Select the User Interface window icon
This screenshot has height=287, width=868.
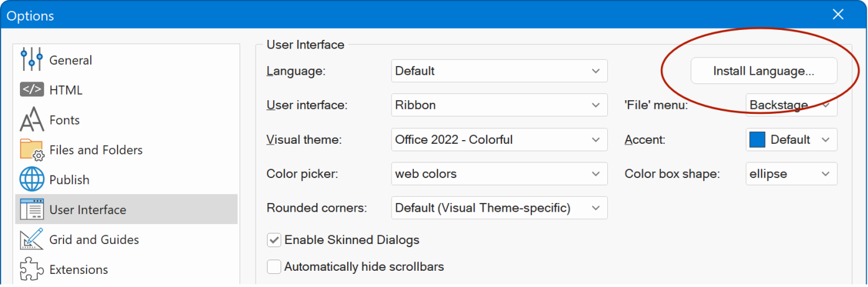click(32, 210)
